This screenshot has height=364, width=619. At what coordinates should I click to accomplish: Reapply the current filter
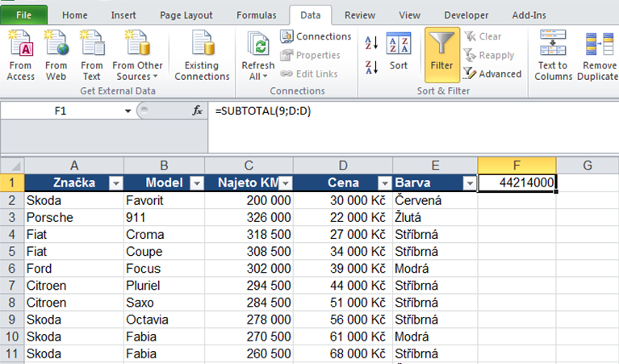coord(489,55)
